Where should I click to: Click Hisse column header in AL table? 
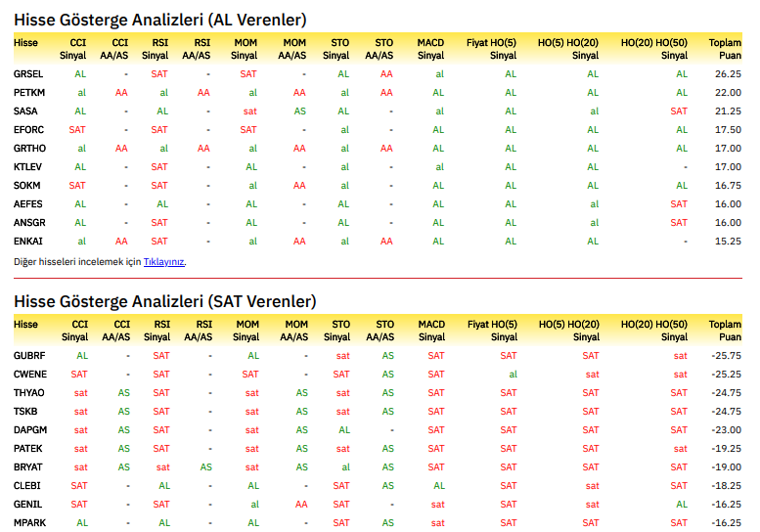click(x=25, y=43)
